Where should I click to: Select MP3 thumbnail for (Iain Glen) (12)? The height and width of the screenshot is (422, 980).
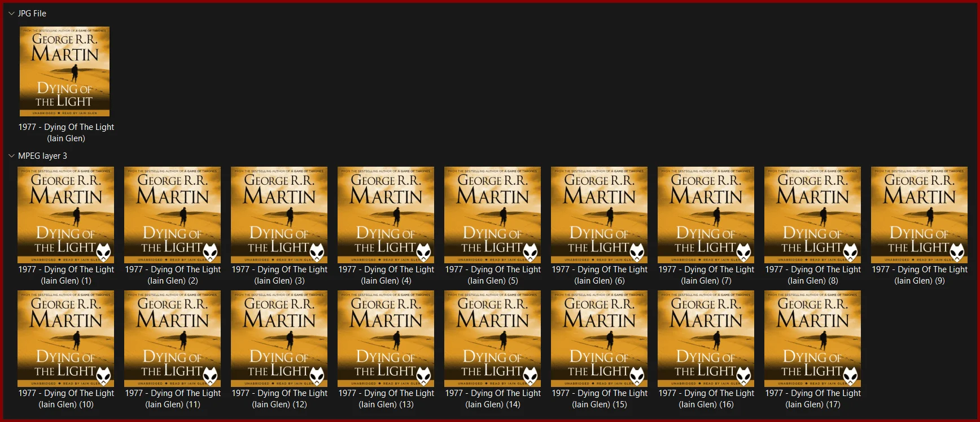(279, 338)
